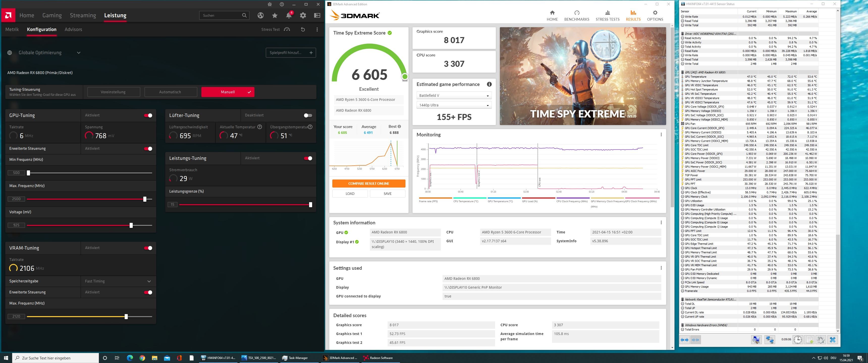Screen dimensions: 868x363
Task: Click VRAM Max. Frequenz slider handle
Action: coord(126,317)
